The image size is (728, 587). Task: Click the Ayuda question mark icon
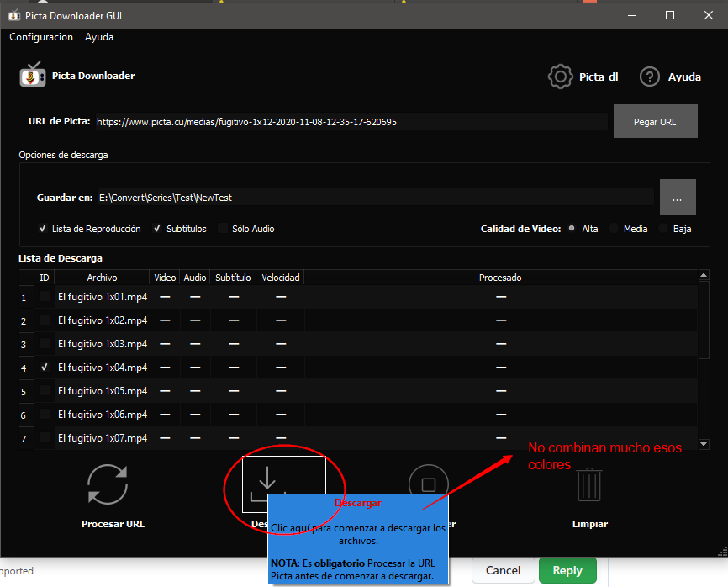(x=650, y=76)
